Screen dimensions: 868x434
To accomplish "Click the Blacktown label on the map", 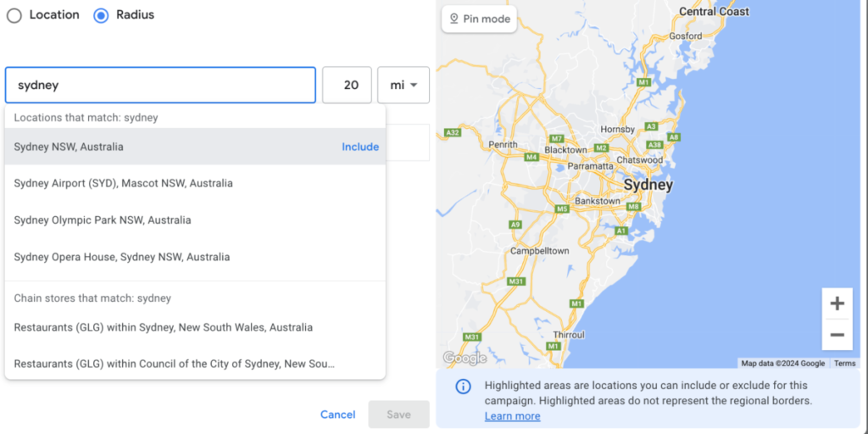I will point(565,150).
